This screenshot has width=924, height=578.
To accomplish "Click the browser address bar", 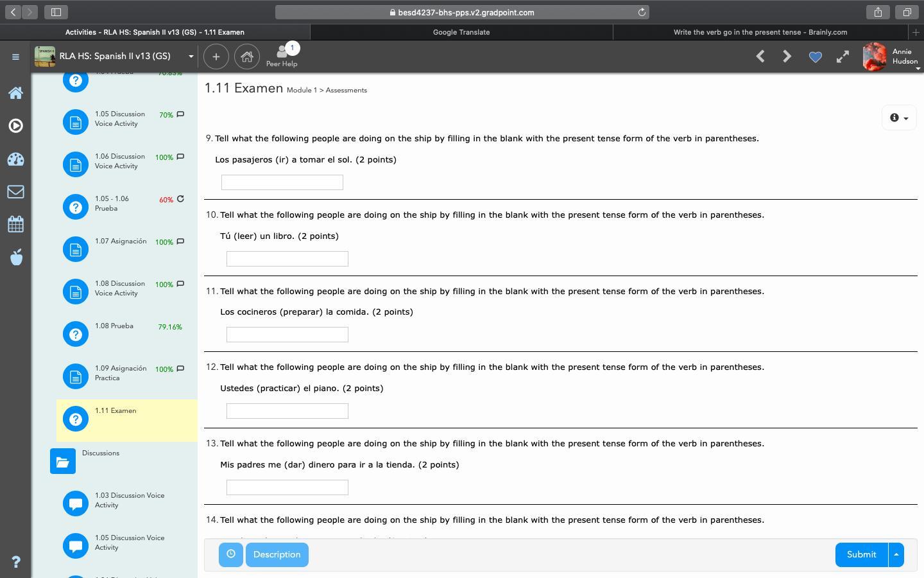I will (462, 12).
